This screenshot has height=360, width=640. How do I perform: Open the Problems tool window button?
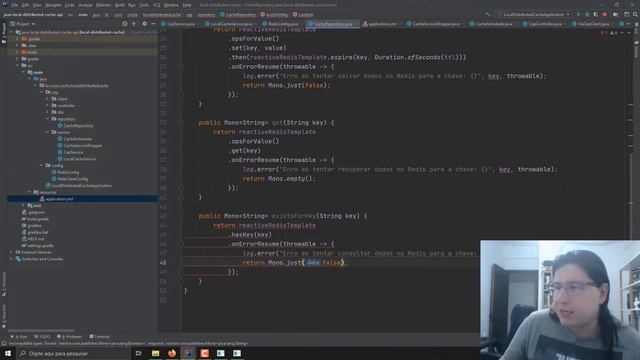tap(69, 337)
